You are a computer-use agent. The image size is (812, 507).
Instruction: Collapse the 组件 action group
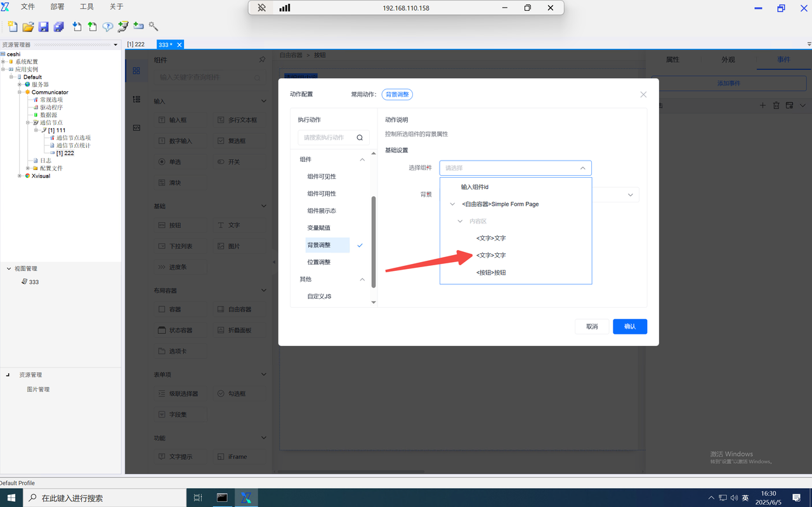(x=362, y=159)
